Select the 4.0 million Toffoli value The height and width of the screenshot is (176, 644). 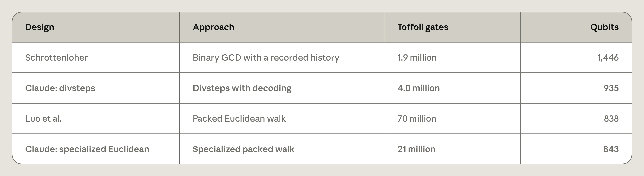coord(418,88)
